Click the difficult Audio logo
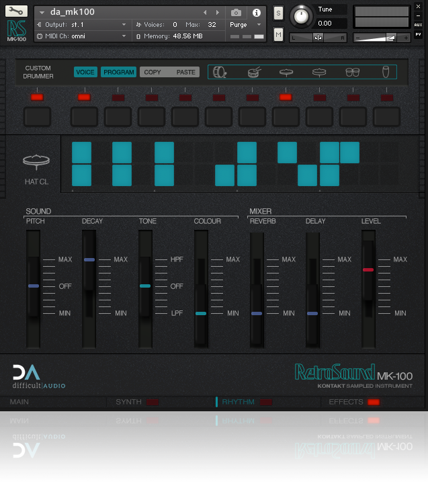This screenshot has width=428, height=504. 39,376
